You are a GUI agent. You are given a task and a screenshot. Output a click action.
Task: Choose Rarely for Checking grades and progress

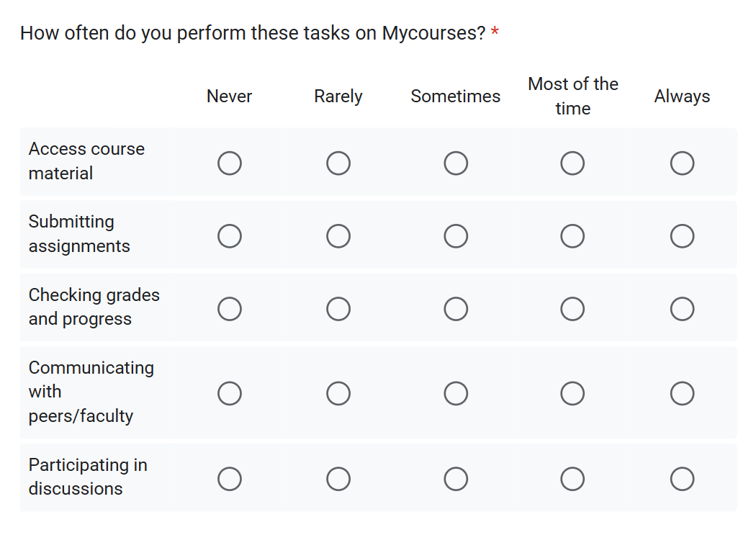click(338, 309)
